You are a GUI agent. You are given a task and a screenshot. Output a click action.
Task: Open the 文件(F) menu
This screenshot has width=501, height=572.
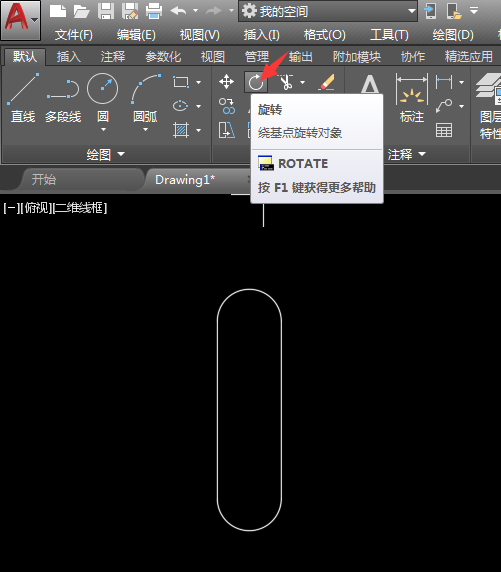pyautogui.click(x=73, y=35)
